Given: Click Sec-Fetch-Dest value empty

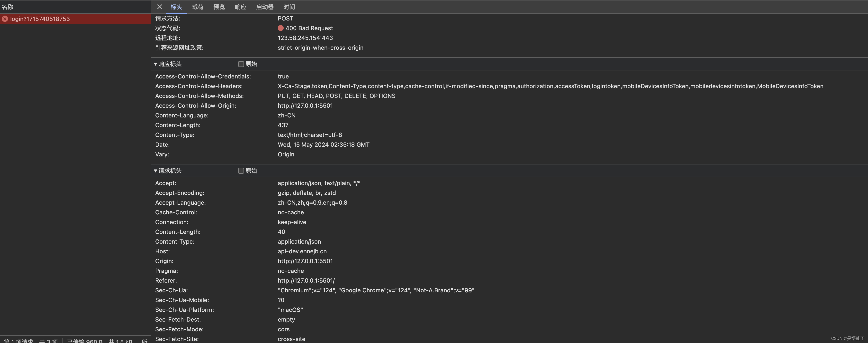Looking at the screenshot, I should [x=286, y=320].
